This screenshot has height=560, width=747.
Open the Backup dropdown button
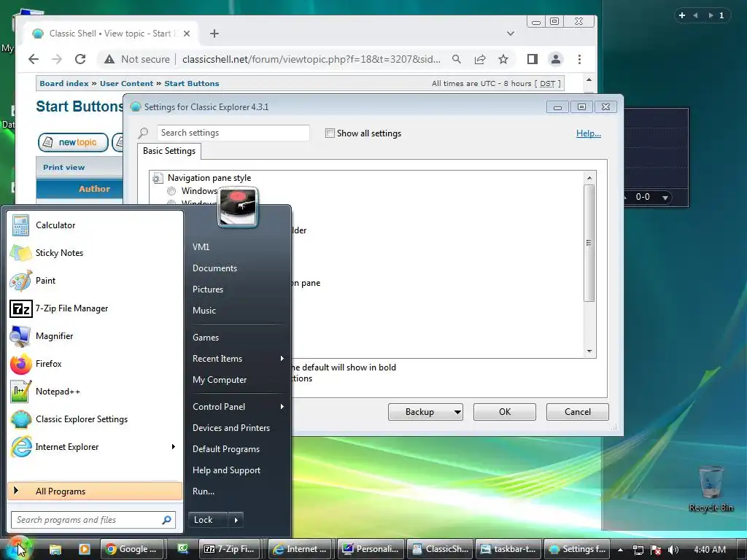(x=426, y=412)
